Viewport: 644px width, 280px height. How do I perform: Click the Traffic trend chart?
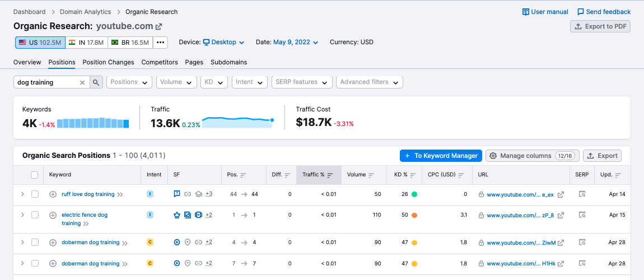pos(237,122)
